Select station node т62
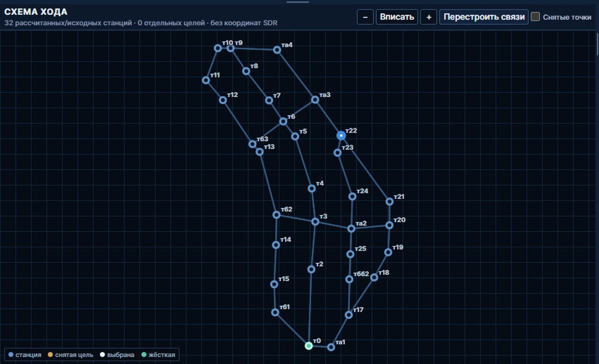The width and height of the screenshot is (599, 364). pos(277,214)
